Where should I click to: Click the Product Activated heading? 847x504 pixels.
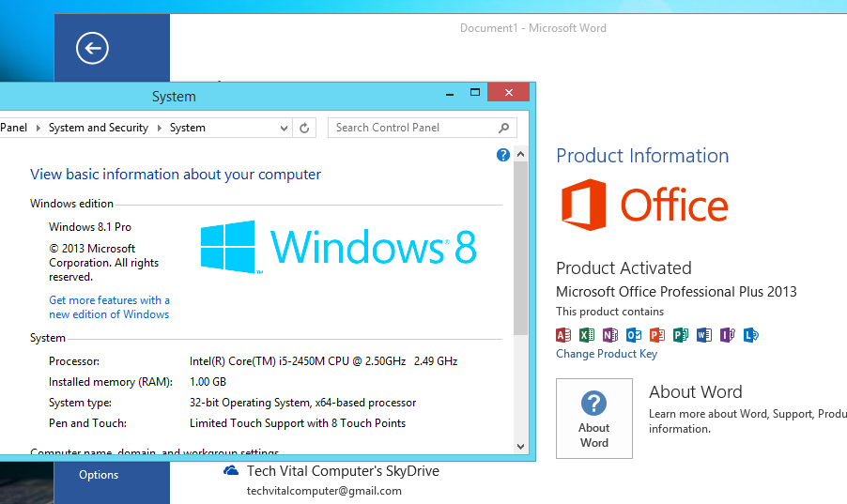(x=624, y=267)
